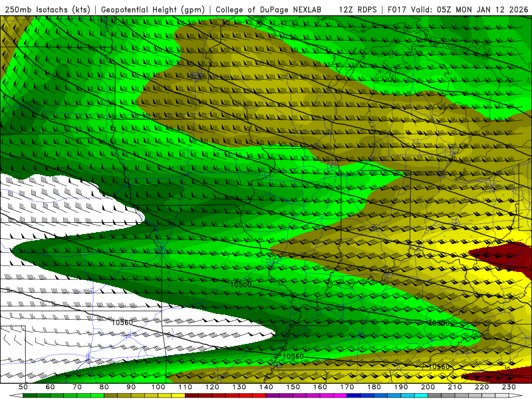Select the bright magenta colorbar swatch

[x=340, y=396]
